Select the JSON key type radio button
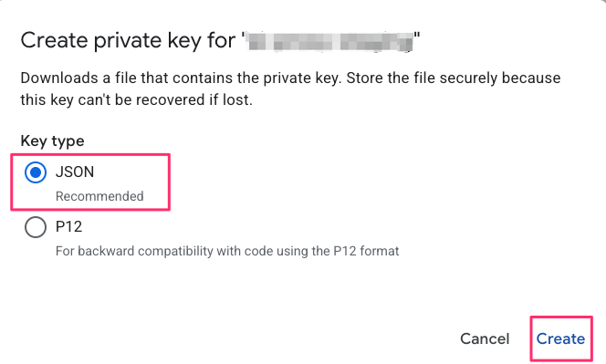This screenshot has width=606, height=364. pos(36,172)
